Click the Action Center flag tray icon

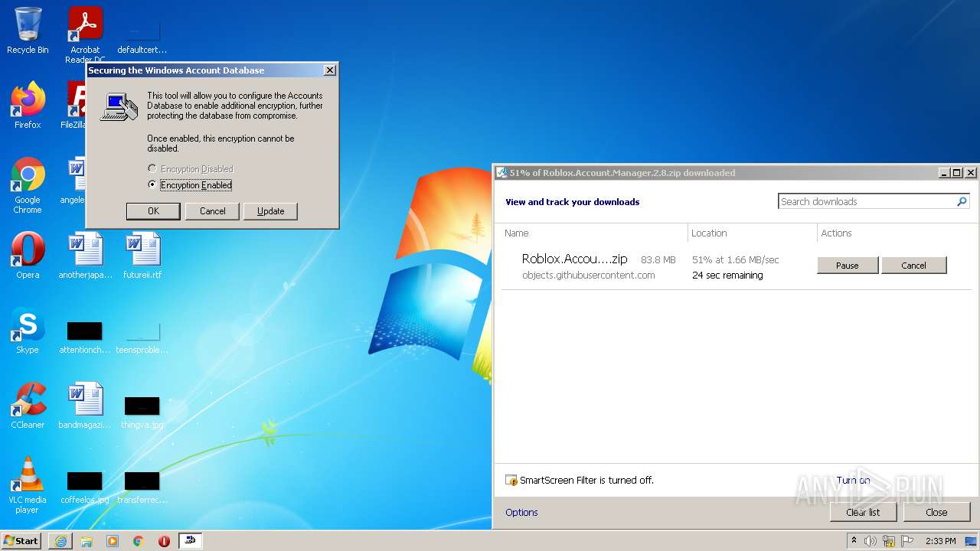pos(907,541)
